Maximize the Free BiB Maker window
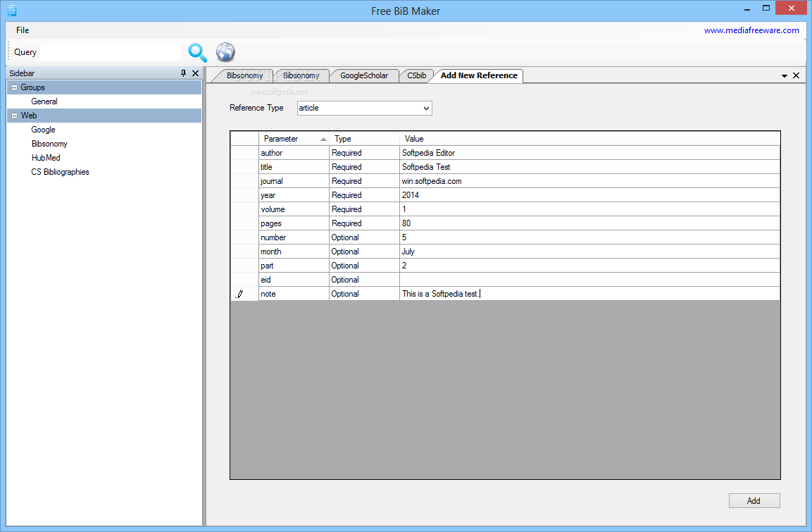Screen dimensions: 812x532 tap(766, 8)
